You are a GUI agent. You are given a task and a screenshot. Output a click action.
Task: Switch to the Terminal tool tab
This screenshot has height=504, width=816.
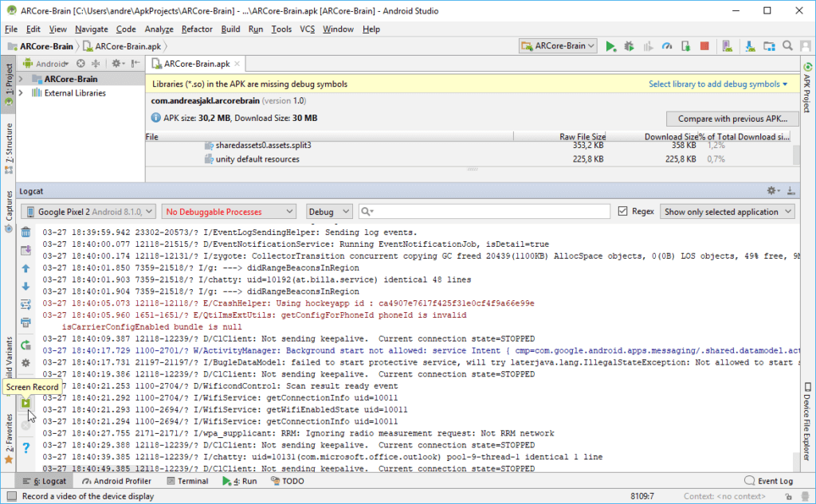coord(187,481)
